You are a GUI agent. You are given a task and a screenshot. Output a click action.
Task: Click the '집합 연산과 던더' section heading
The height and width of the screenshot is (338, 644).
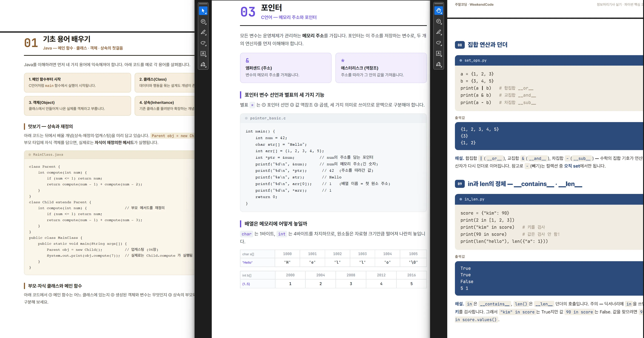[x=487, y=45]
